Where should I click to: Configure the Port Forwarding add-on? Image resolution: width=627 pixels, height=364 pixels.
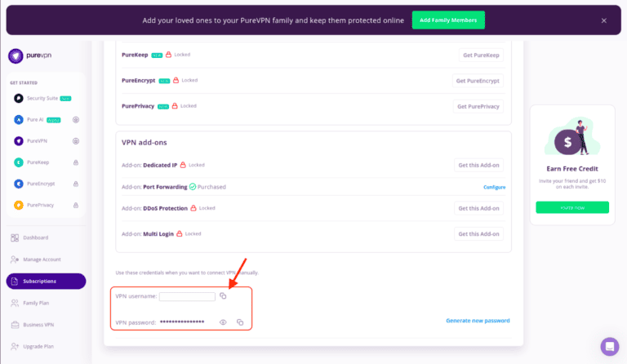pyautogui.click(x=494, y=187)
